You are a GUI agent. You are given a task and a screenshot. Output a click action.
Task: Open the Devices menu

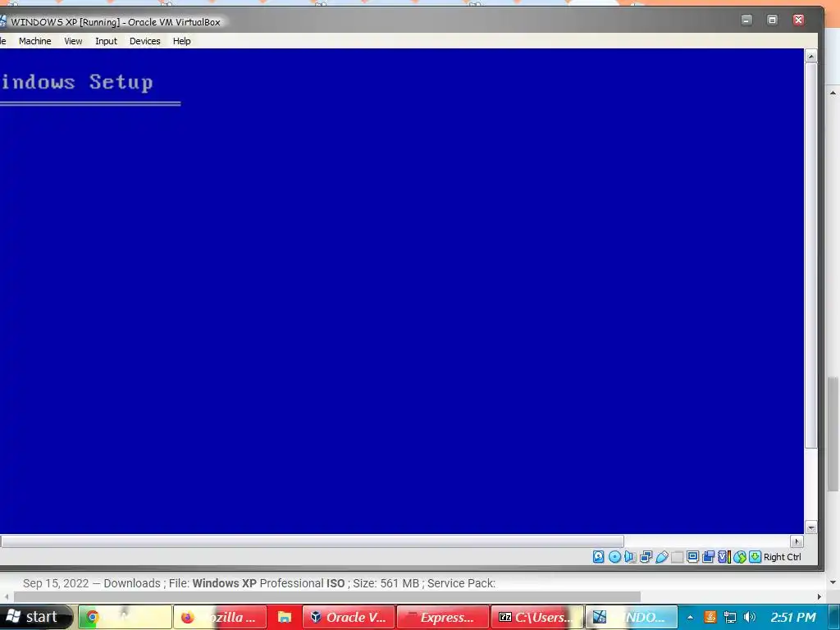point(144,41)
